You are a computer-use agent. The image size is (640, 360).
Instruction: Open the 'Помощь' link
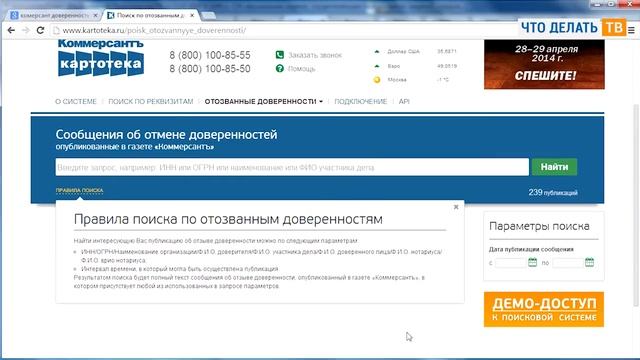point(302,69)
